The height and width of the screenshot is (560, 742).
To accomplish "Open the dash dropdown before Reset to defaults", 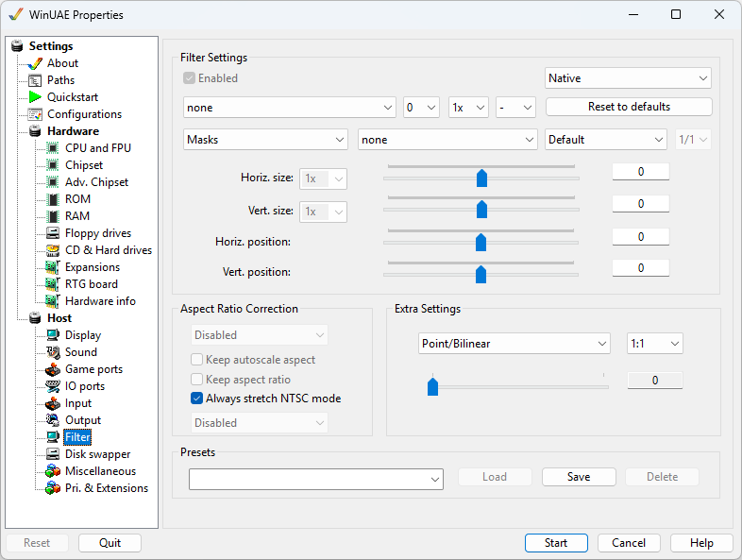I will pos(515,108).
